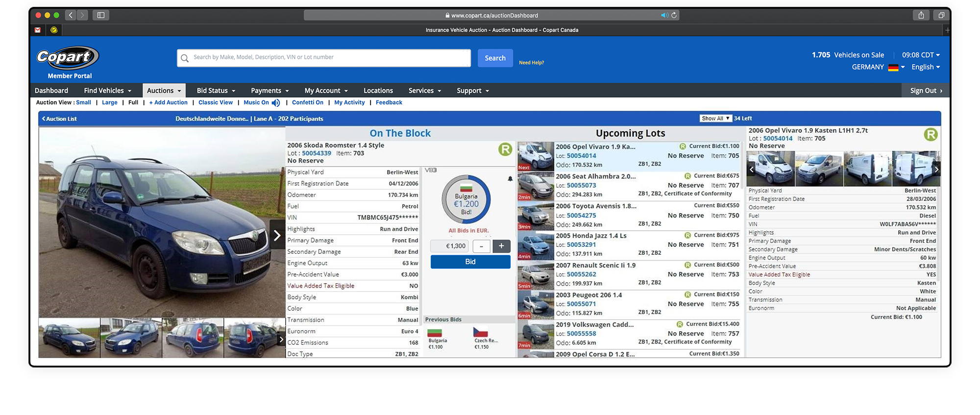Click the €1,300 bid amount field
Screen dimensions: 980x415
click(x=449, y=246)
